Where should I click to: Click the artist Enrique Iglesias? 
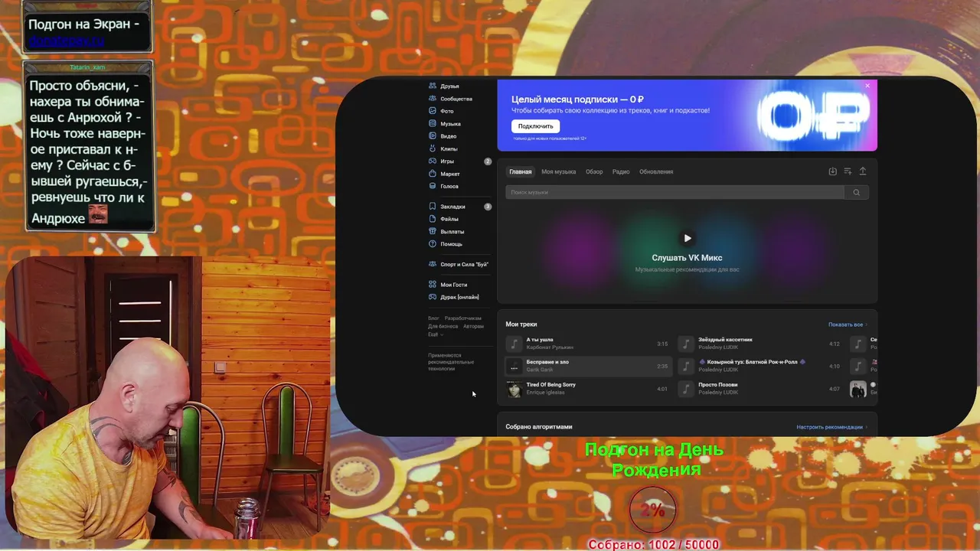[545, 393]
